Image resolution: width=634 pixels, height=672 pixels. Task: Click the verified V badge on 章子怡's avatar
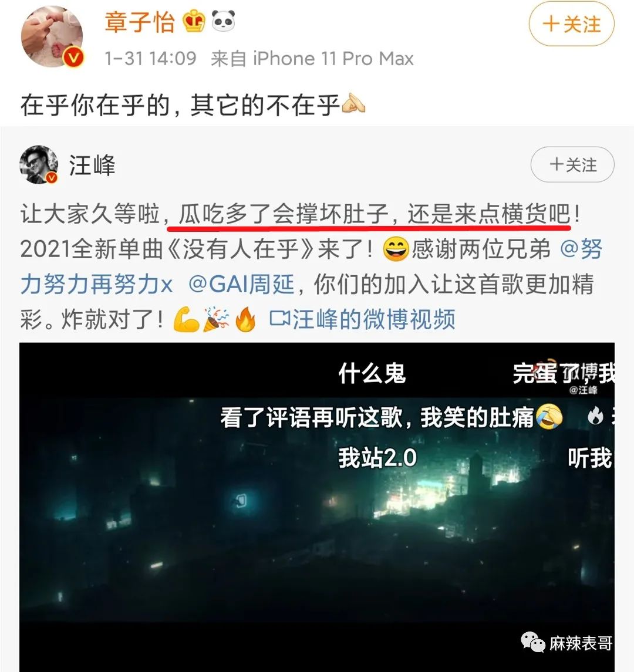[74, 58]
